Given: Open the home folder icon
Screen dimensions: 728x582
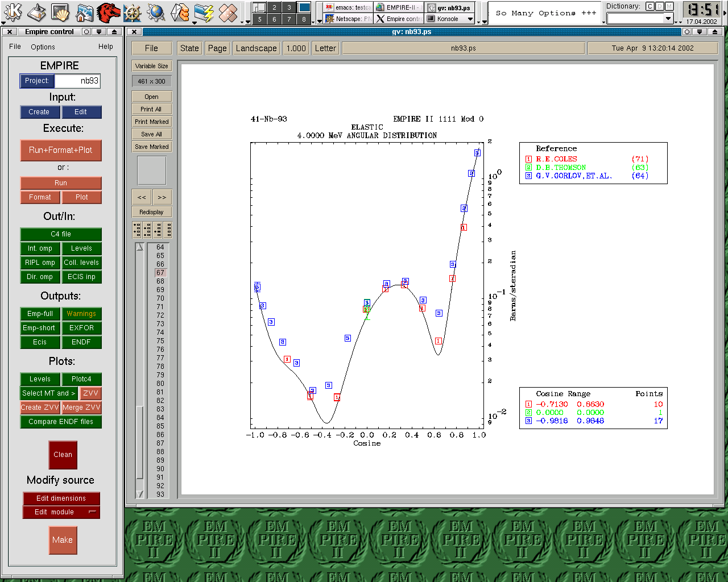Looking at the screenshot, I should (84, 11).
